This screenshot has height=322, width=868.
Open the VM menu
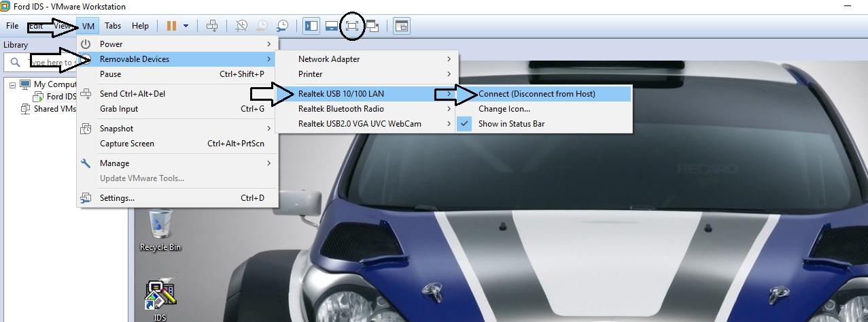(88, 26)
